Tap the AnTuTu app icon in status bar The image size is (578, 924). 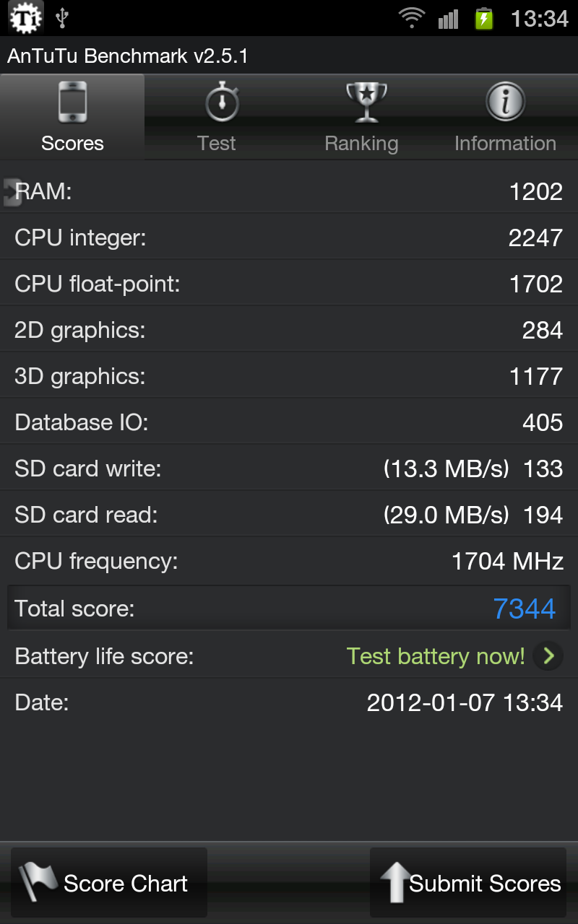point(26,18)
